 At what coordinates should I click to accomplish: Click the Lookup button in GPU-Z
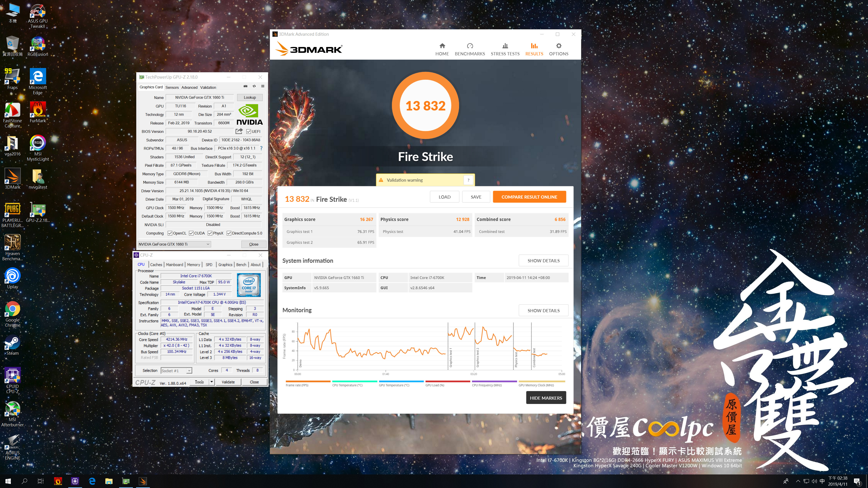click(250, 97)
